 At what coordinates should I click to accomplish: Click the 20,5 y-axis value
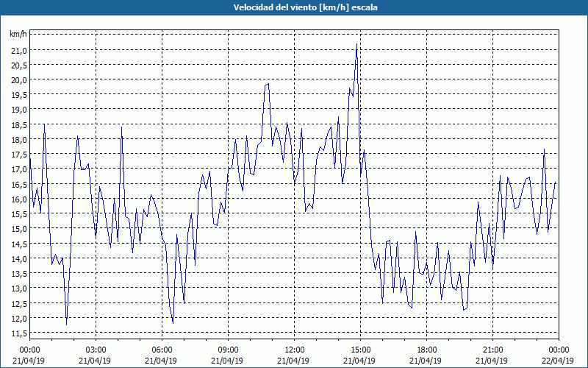(x=20, y=66)
